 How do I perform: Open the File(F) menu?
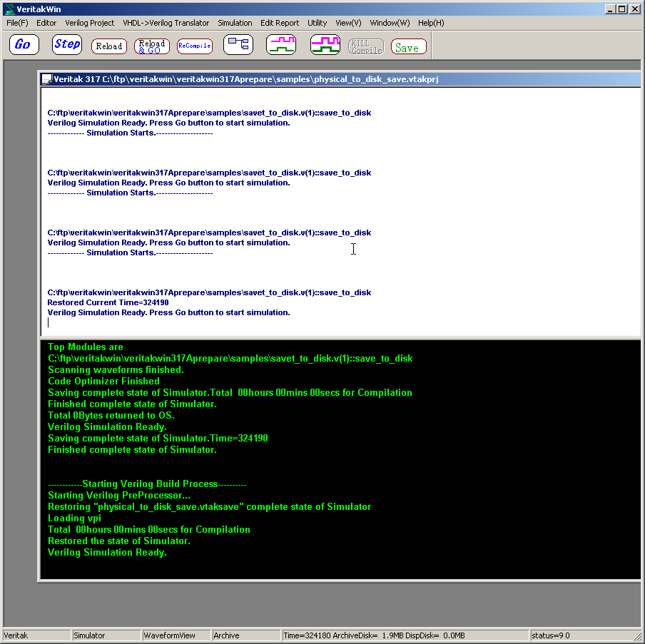pos(17,23)
